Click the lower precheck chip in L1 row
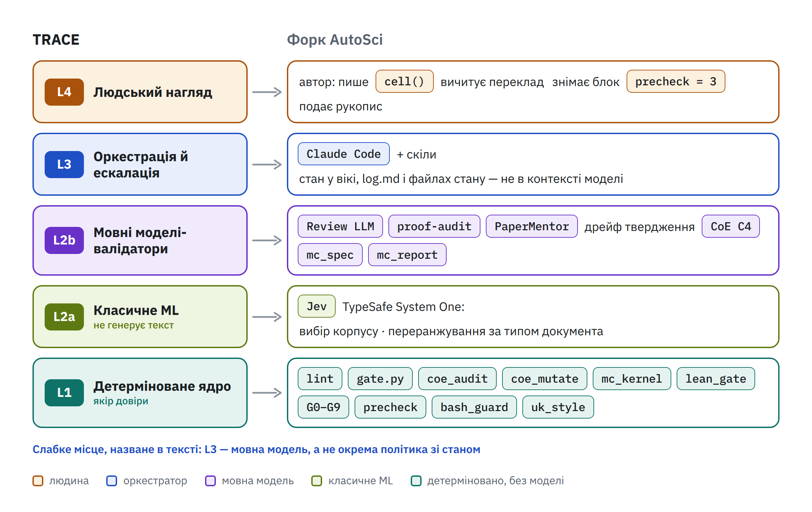The width and height of the screenshot is (812, 512). click(x=390, y=407)
